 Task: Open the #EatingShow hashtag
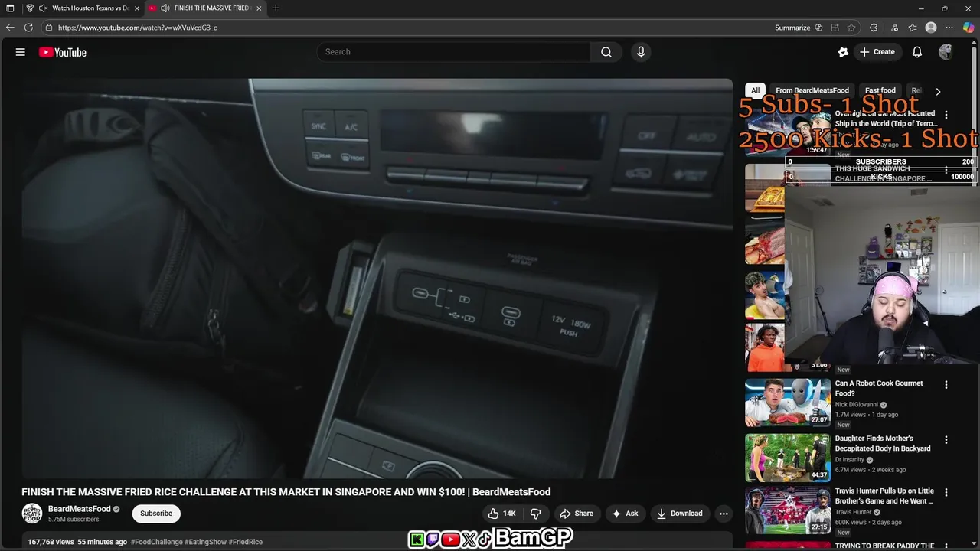(205, 542)
